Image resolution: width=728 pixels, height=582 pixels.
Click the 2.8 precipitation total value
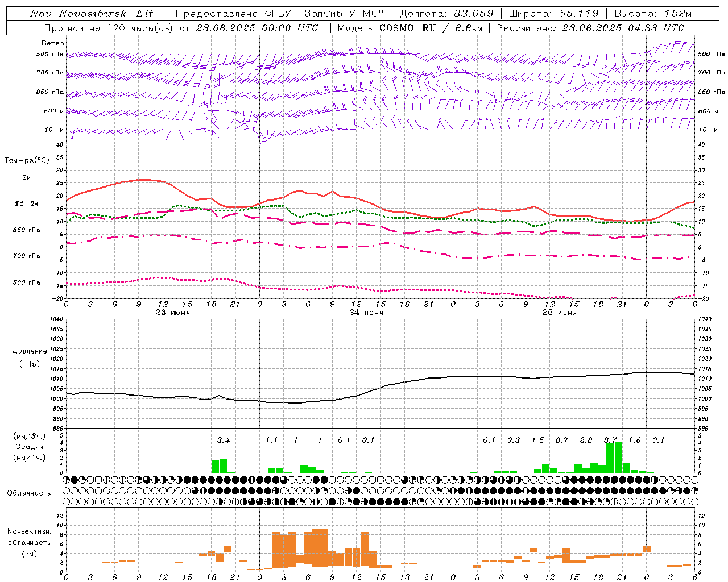586,440
